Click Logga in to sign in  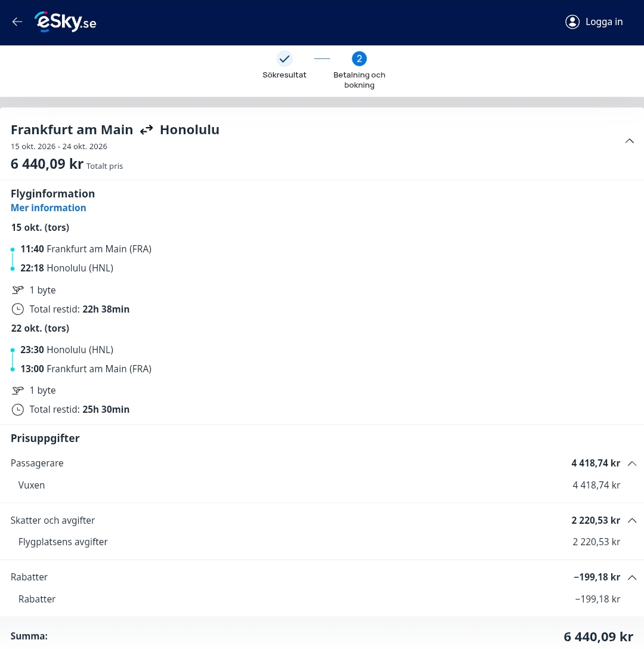pos(604,22)
